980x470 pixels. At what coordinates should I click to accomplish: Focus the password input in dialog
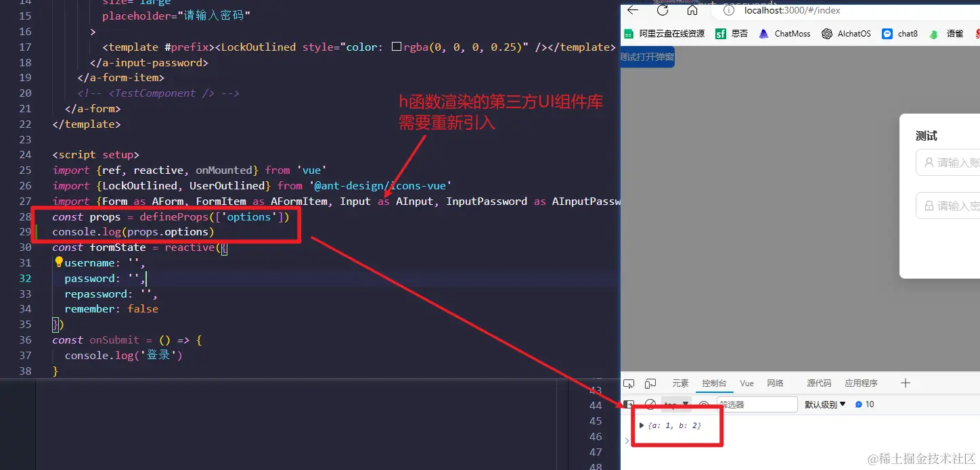click(x=948, y=206)
